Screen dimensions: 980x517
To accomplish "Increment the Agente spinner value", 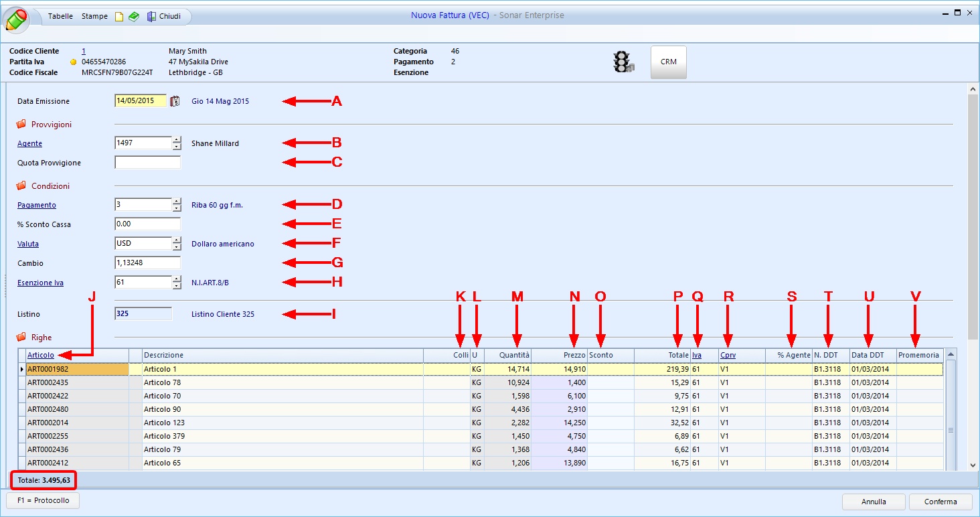I will coord(177,139).
